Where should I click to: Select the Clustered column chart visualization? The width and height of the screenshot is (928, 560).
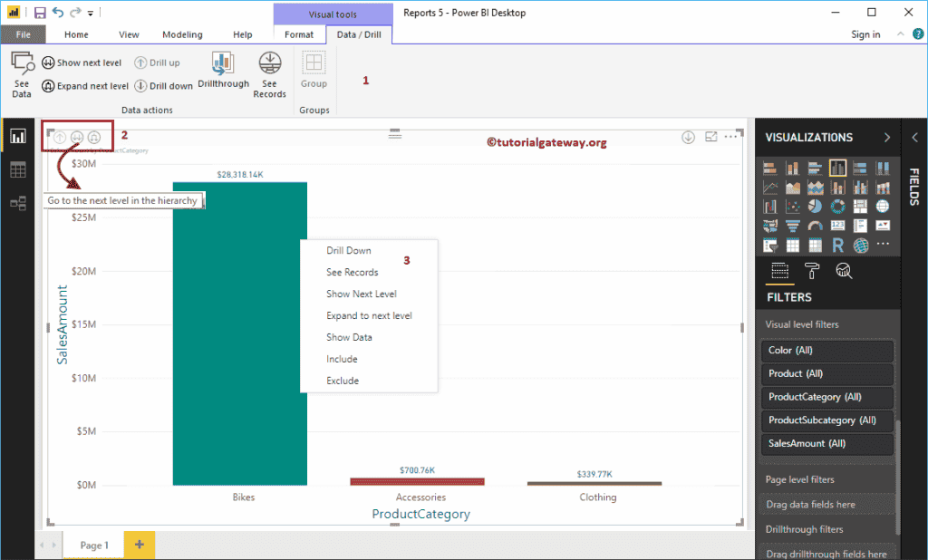click(837, 169)
